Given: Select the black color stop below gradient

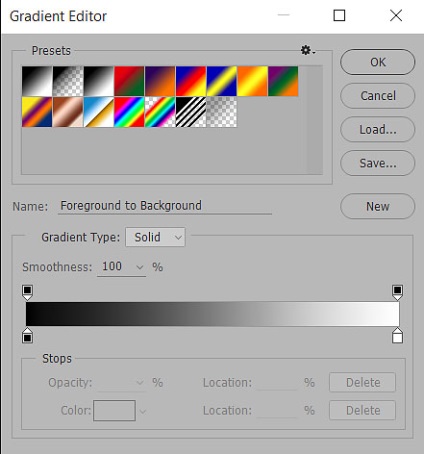Looking at the screenshot, I should [x=27, y=336].
